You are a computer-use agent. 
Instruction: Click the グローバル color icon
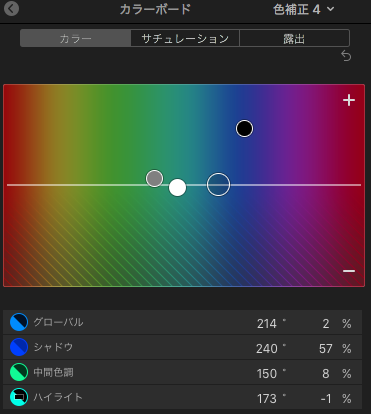(19, 322)
